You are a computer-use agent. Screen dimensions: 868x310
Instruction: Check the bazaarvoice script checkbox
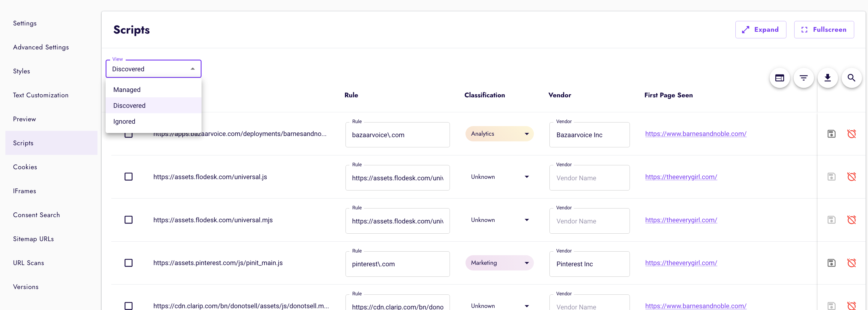(128, 134)
